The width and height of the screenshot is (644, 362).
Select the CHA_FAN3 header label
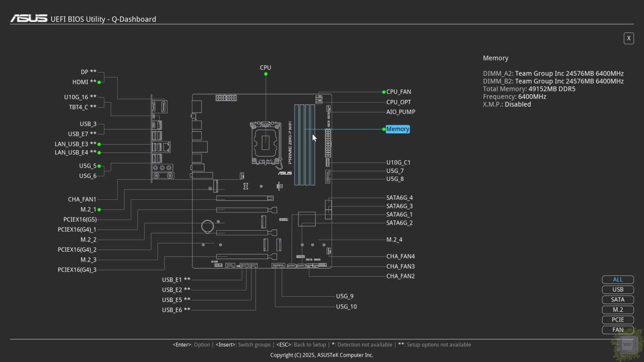pos(401,266)
